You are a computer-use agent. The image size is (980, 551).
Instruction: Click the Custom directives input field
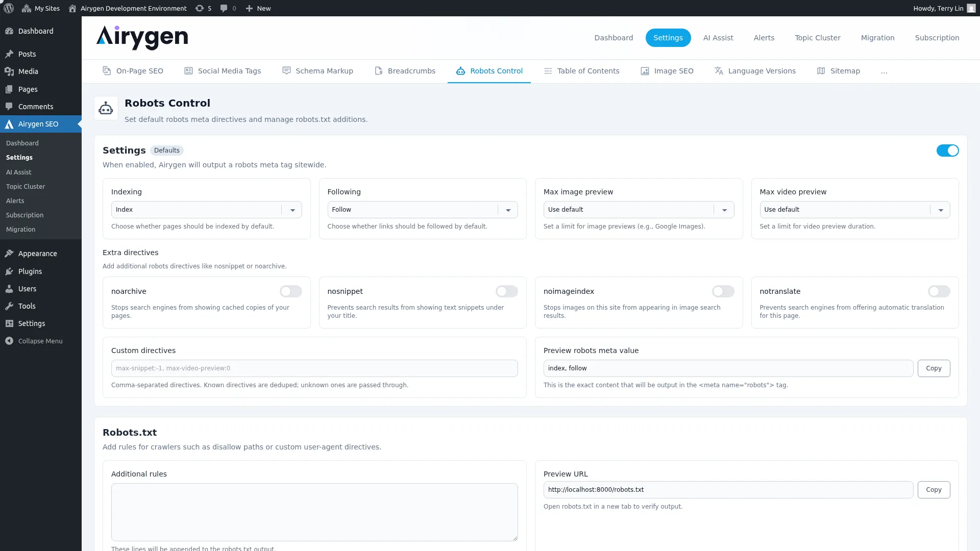[314, 368]
